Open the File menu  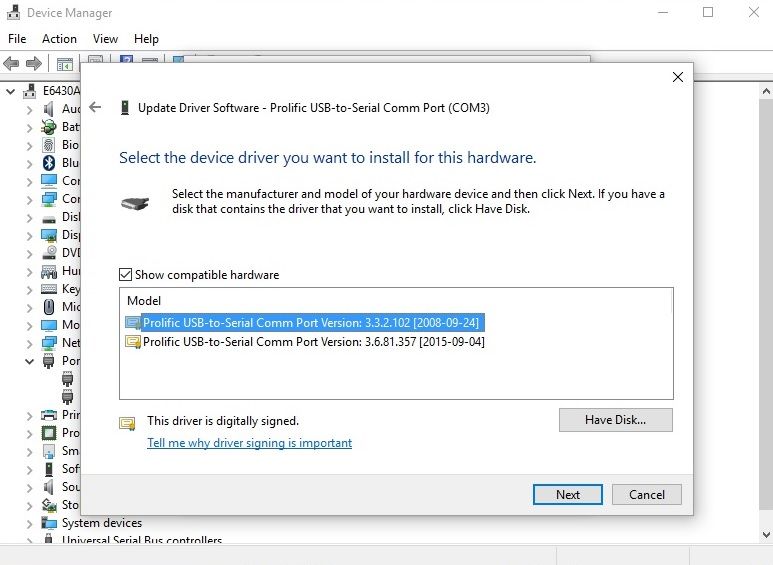point(17,39)
